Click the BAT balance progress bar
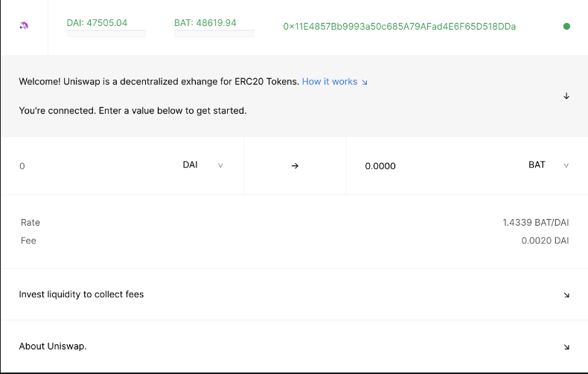This screenshot has height=374, width=588. coord(214,34)
